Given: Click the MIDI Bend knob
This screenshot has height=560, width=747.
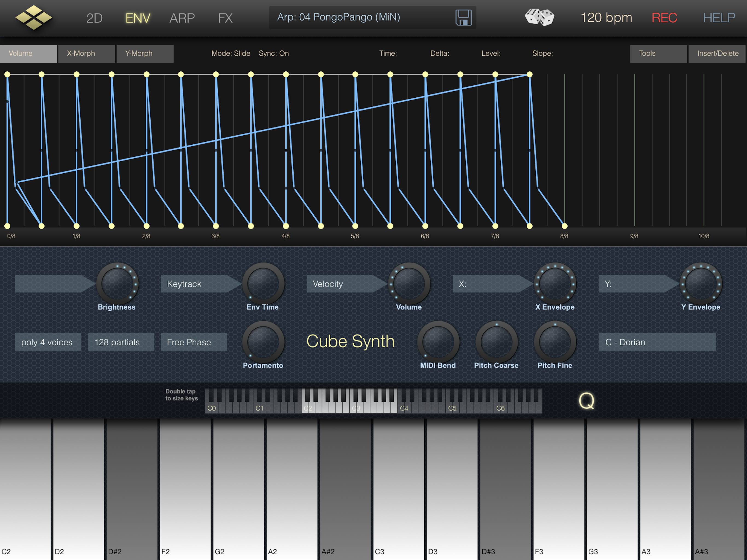Looking at the screenshot, I should coord(438,342).
